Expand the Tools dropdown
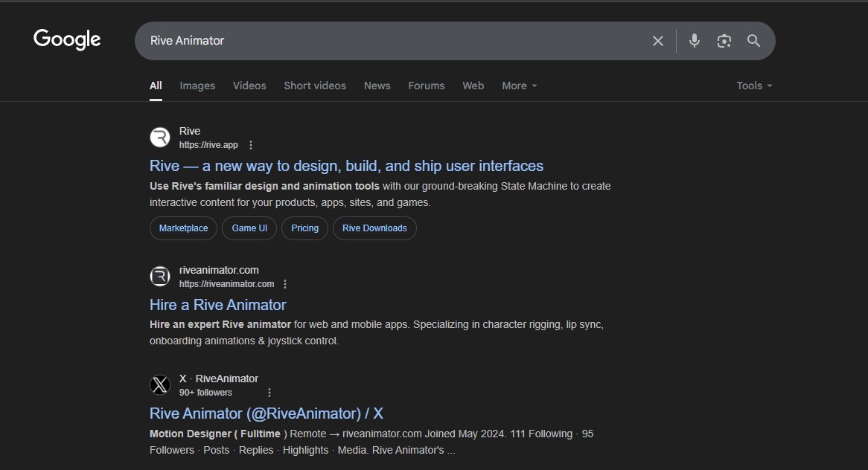The image size is (868, 470). (754, 86)
